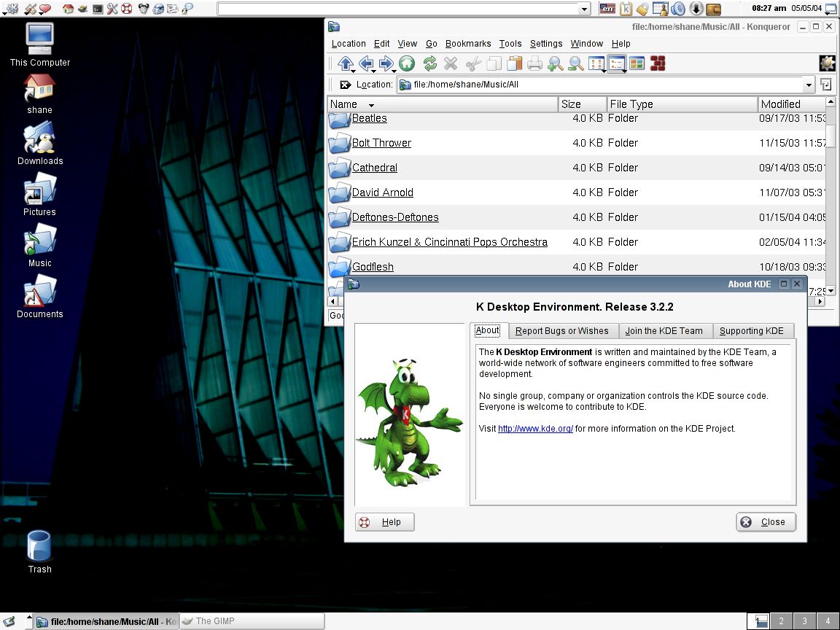Click the Stop (X) toolbar icon
Screen dimensions: 840x630
[x=451, y=63]
